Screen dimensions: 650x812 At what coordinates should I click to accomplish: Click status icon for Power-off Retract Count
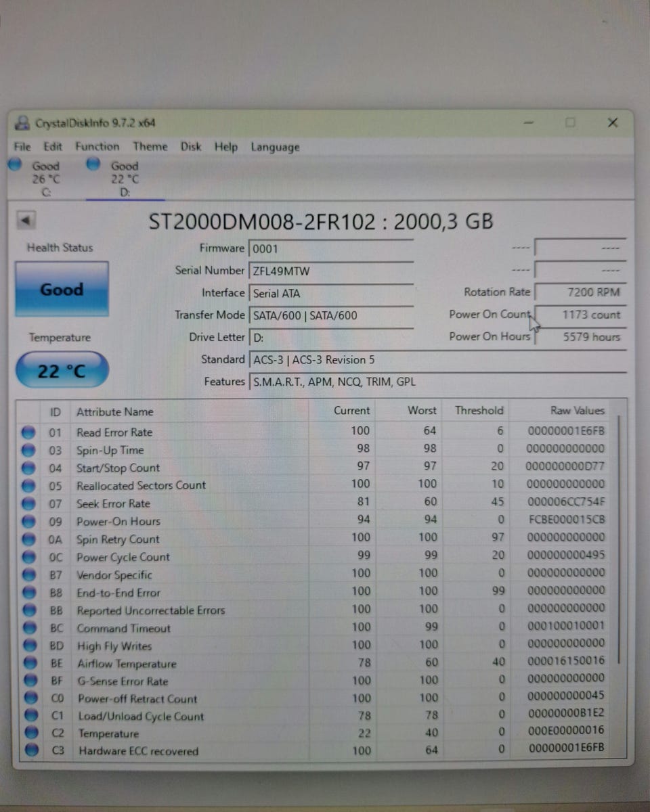30,699
